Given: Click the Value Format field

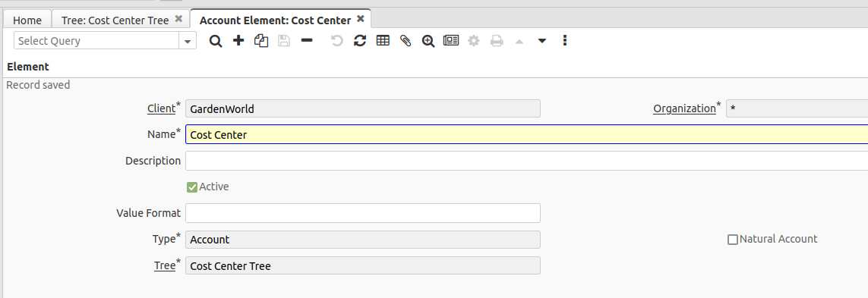Looking at the screenshot, I should pos(362,213).
